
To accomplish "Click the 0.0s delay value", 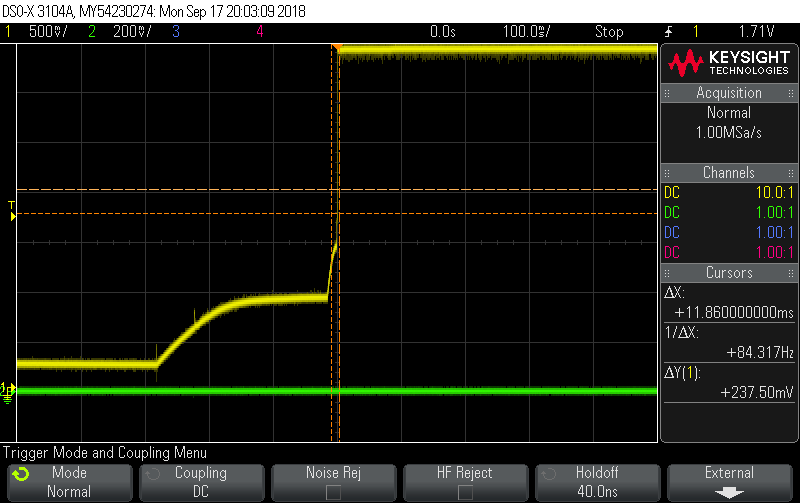I will (x=442, y=32).
